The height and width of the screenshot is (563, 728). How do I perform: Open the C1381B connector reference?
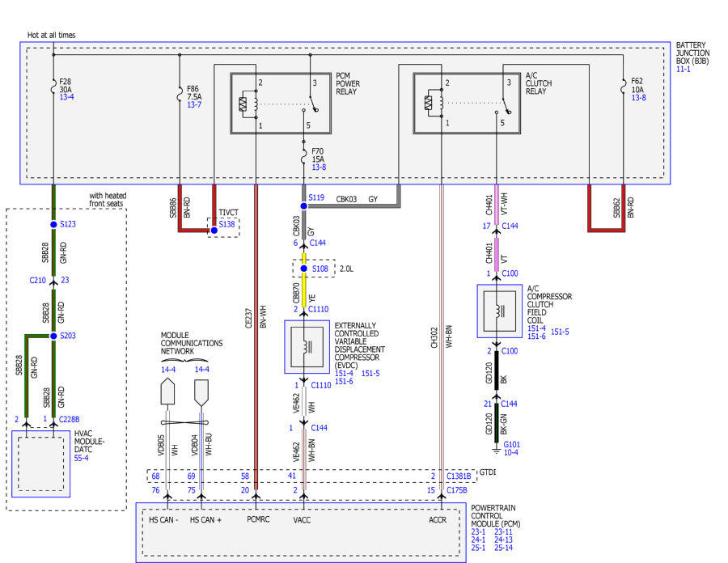tap(459, 476)
